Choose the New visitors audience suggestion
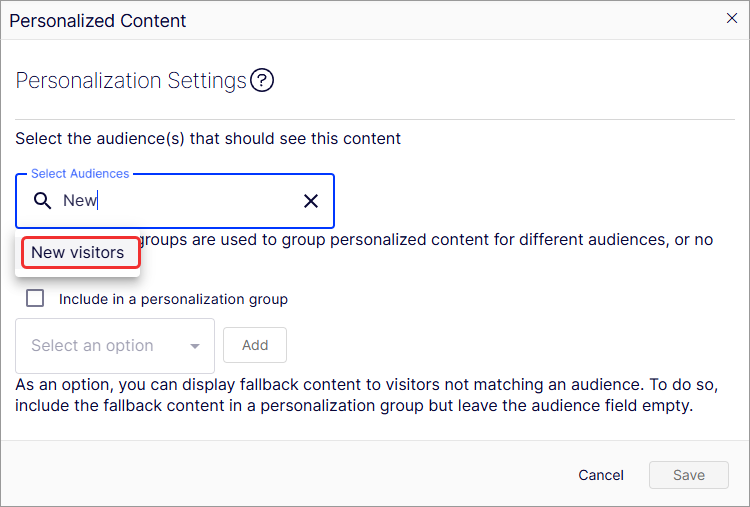The image size is (750, 507). [78, 252]
